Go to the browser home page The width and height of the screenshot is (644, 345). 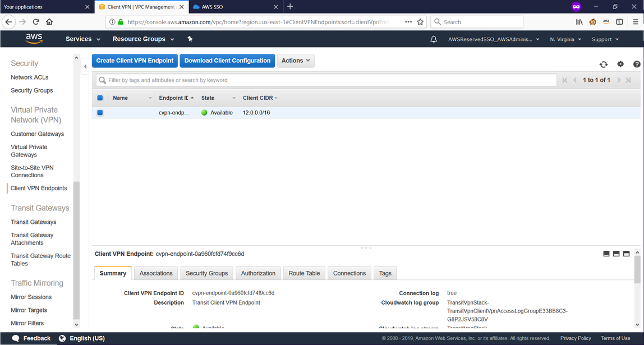pyautogui.click(x=49, y=22)
